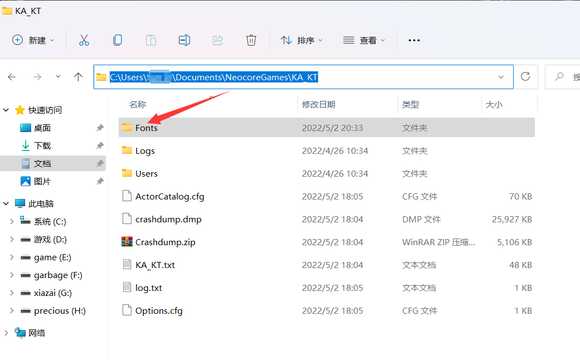Sort by 修改日期 column header
The width and height of the screenshot is (580, 360).
coord(318,105)
